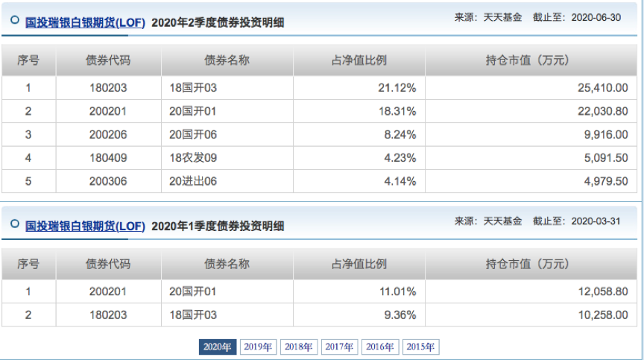Click the 18.31% ratio cell

tap(397, 111)
